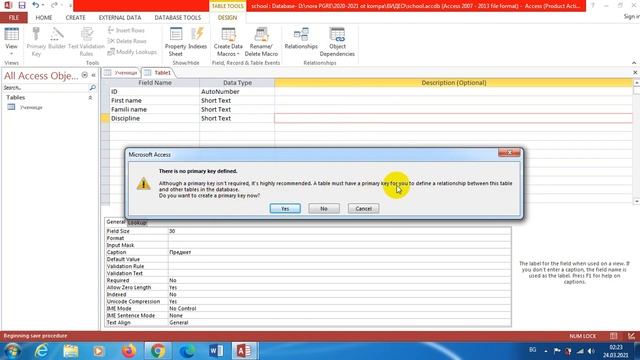Click No in the Microsoft Access dialog
The width and height of the screenshot is (640, 360).
pos(324,209)
